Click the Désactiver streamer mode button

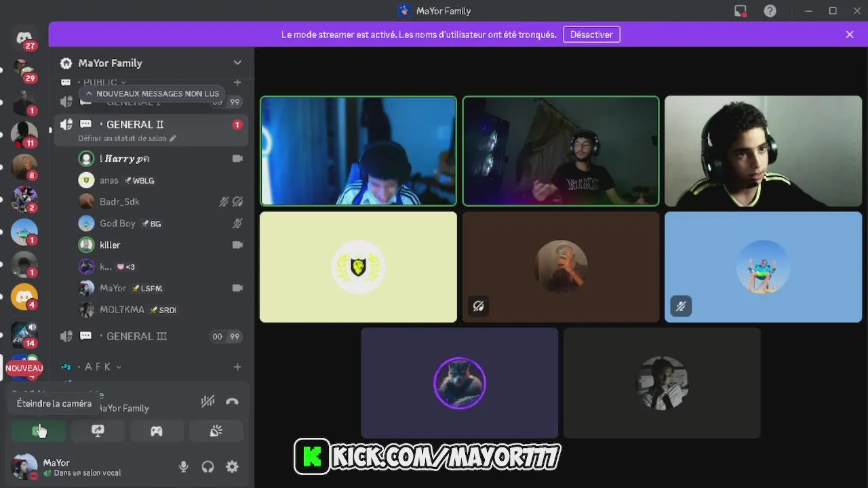[591, 35]
